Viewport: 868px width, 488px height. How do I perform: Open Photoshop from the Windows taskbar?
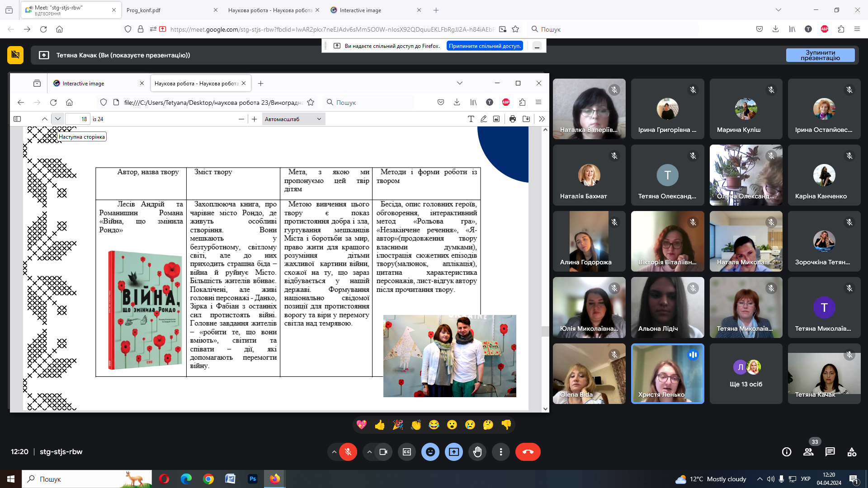click(252, 479)
